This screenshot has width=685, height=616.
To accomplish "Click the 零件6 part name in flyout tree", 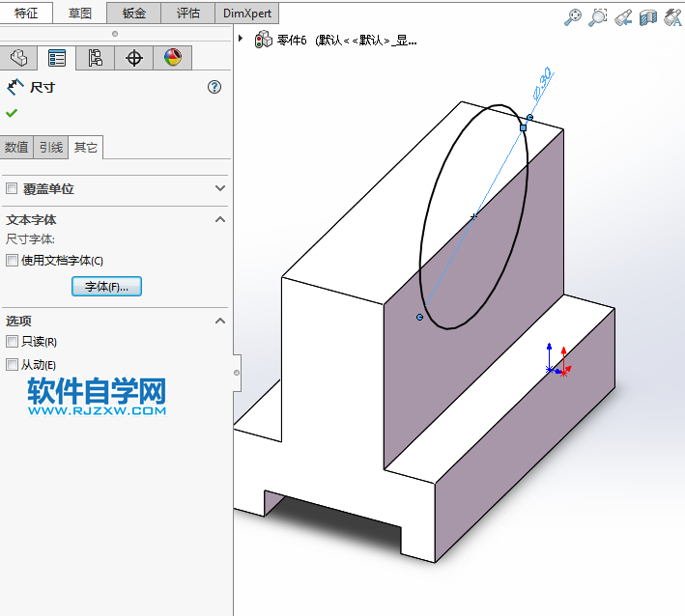I will 292,41.
